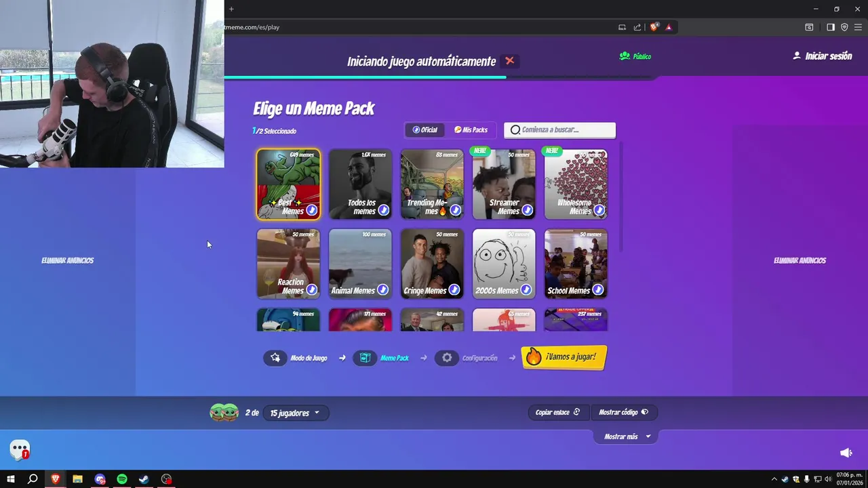Go back to the Modo de Juego step
Viewport: 868px width, 488px height.
tap(297, 358)
